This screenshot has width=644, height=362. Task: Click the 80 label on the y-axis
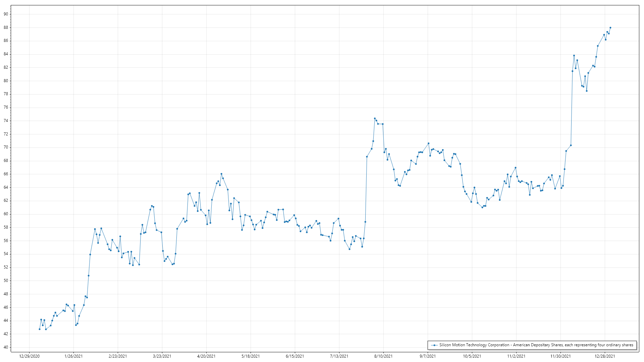(6, 81)
